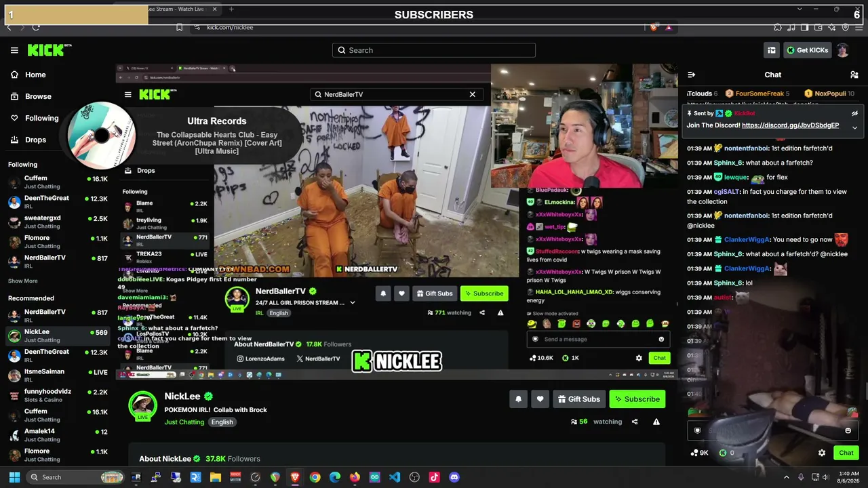Toggle NickLee channel notifications bell
Screen dimensions: 868x488
click(x=518, y=399)
